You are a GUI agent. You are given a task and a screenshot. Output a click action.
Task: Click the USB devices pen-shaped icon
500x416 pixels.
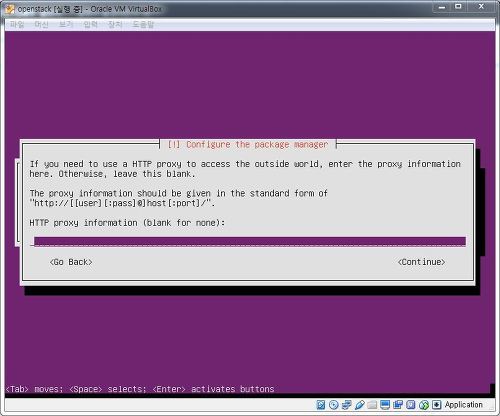359,405
